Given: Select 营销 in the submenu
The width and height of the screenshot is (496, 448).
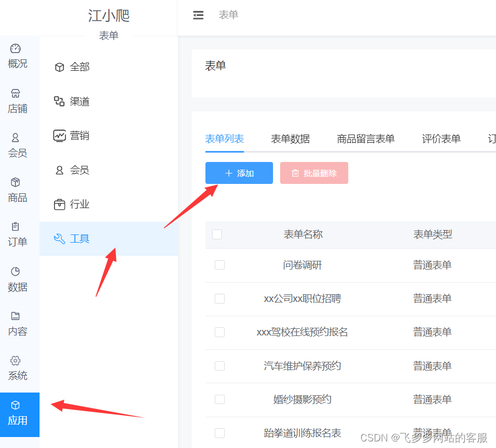Looking at the screenshot, I should pyautogui.click(x=109, y=136).
